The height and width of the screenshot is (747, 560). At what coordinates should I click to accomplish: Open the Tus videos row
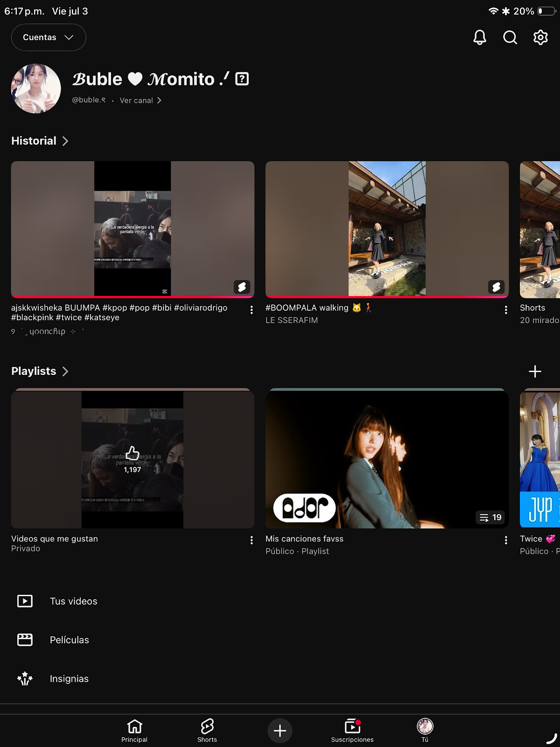[280, 601]
